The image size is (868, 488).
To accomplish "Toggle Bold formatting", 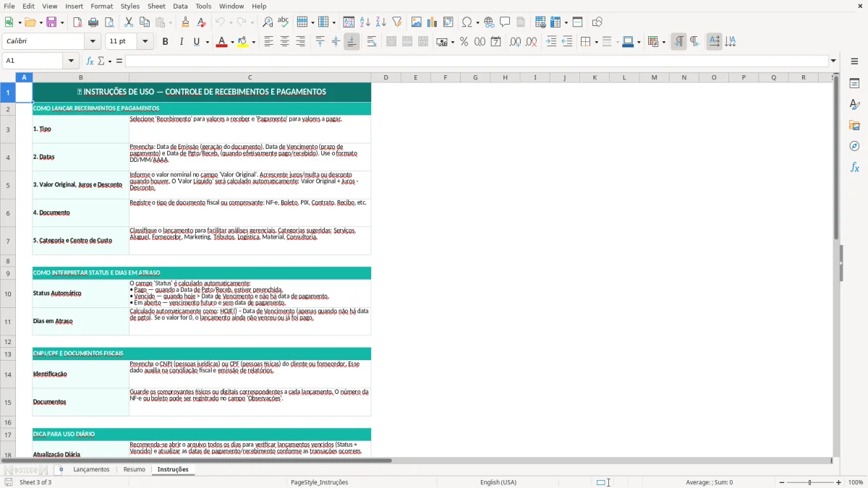I will click(x=165, y=42).
